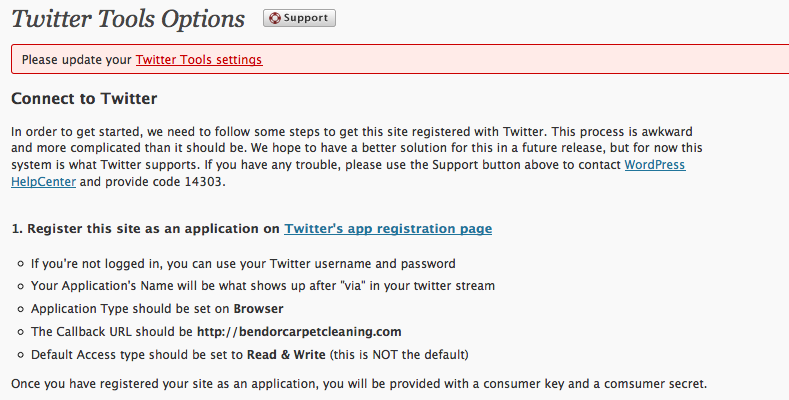This screenshot has width=789, height=400.
Task: Click the bold Read & Write text
Action: click(x=286, y=354)
